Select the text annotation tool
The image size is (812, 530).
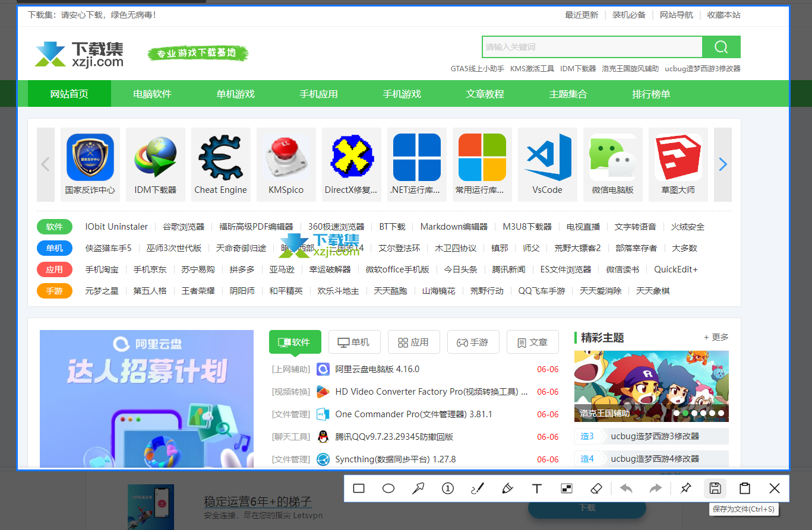pyautogui.click(x=537, y=488)
